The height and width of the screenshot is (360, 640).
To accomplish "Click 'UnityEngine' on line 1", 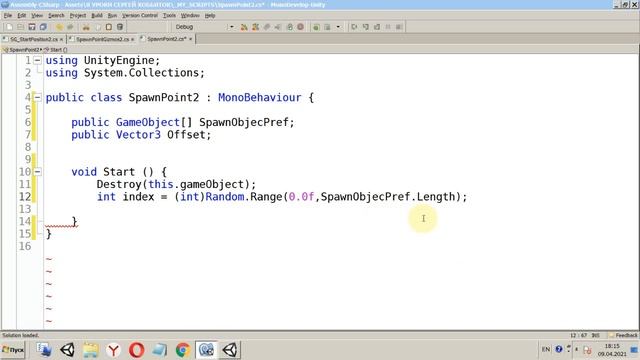I will click(119, 60).
